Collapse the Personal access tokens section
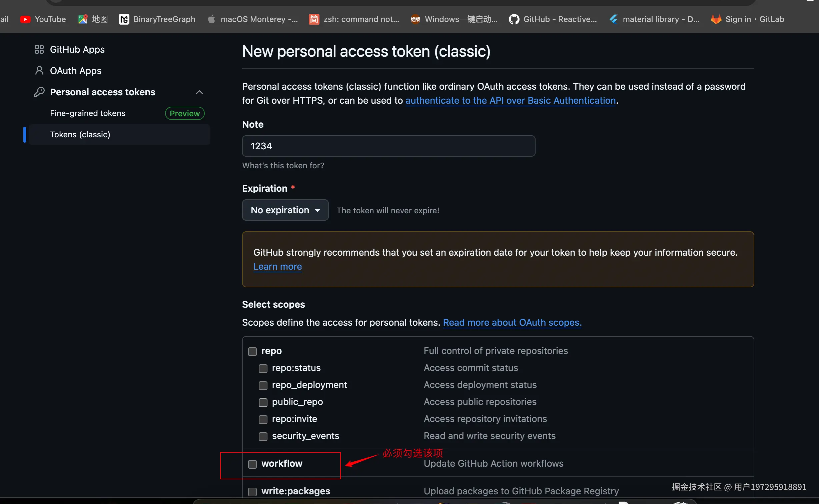 (199, 92)
